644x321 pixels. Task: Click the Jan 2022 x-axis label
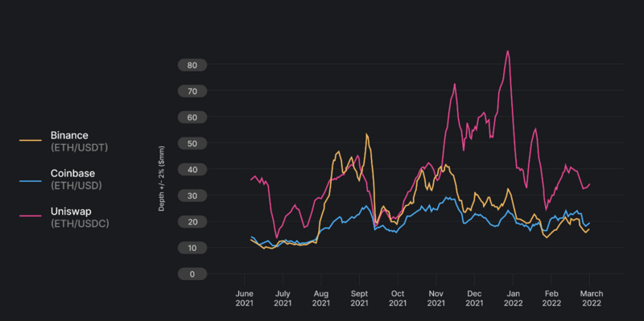point(513,298)
